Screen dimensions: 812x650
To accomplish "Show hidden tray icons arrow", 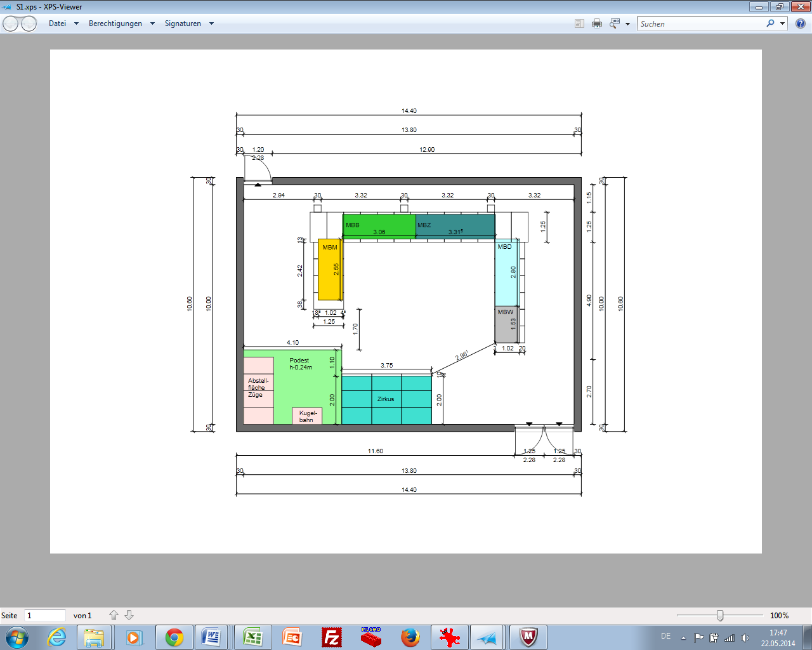I will pos(683,638).
